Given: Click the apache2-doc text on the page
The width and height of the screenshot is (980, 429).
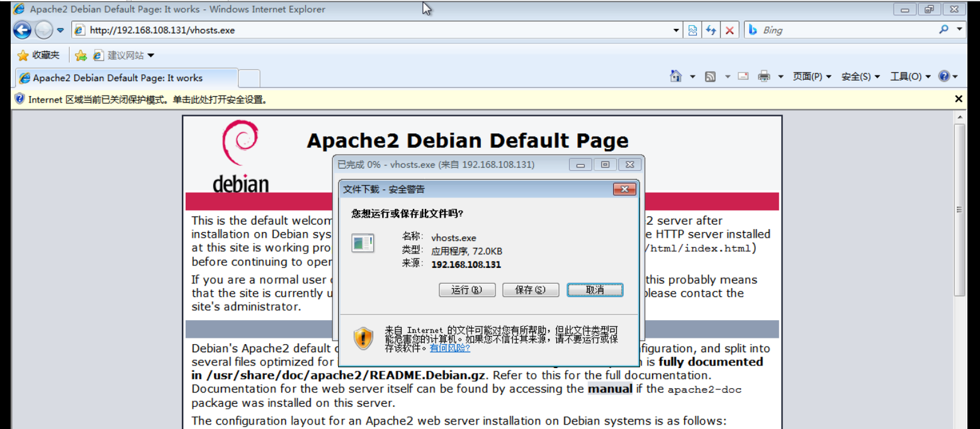Looking at the screenshot, I should [x=704, y=389].
